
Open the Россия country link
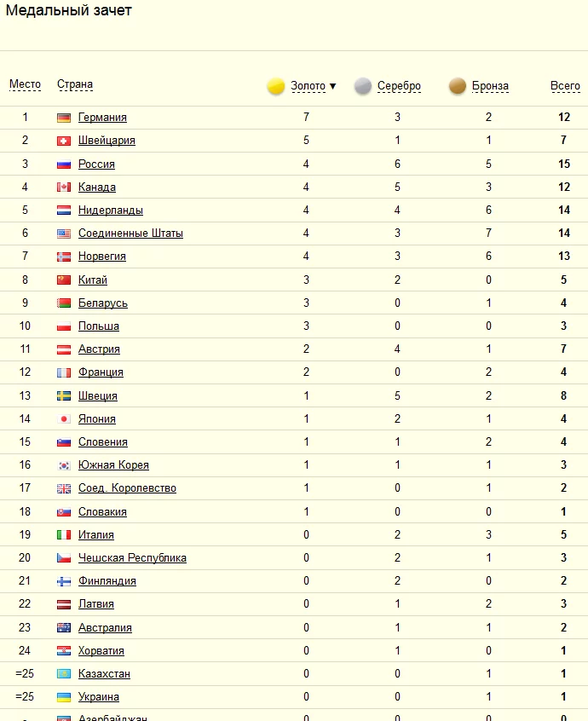pos(96,164)
